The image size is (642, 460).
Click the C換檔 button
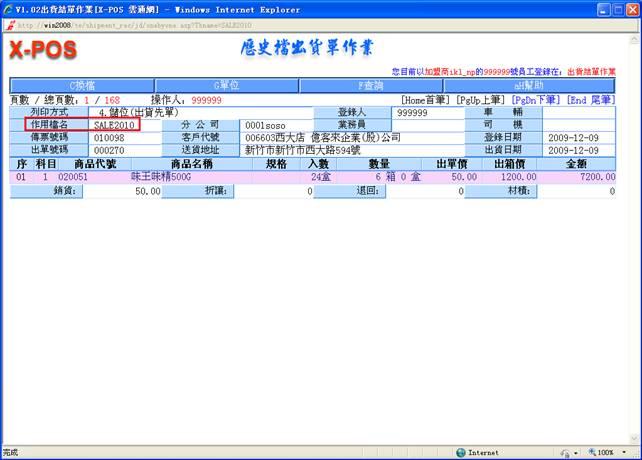pyautogui.click(x=81, y=86)
